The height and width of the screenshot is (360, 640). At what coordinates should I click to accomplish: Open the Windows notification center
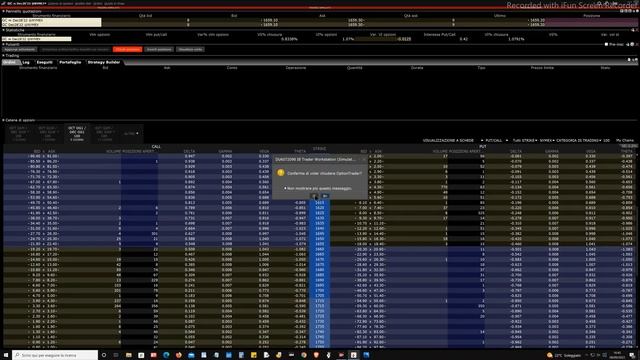coord(632,355)
